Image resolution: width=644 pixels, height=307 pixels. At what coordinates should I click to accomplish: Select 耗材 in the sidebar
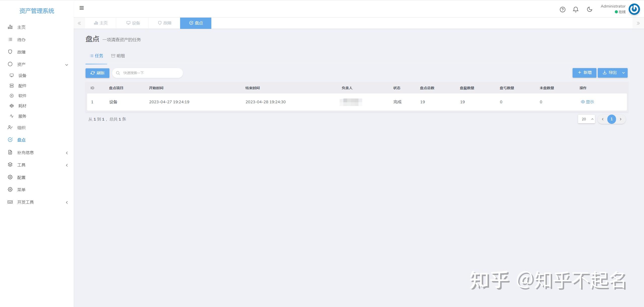22,106
